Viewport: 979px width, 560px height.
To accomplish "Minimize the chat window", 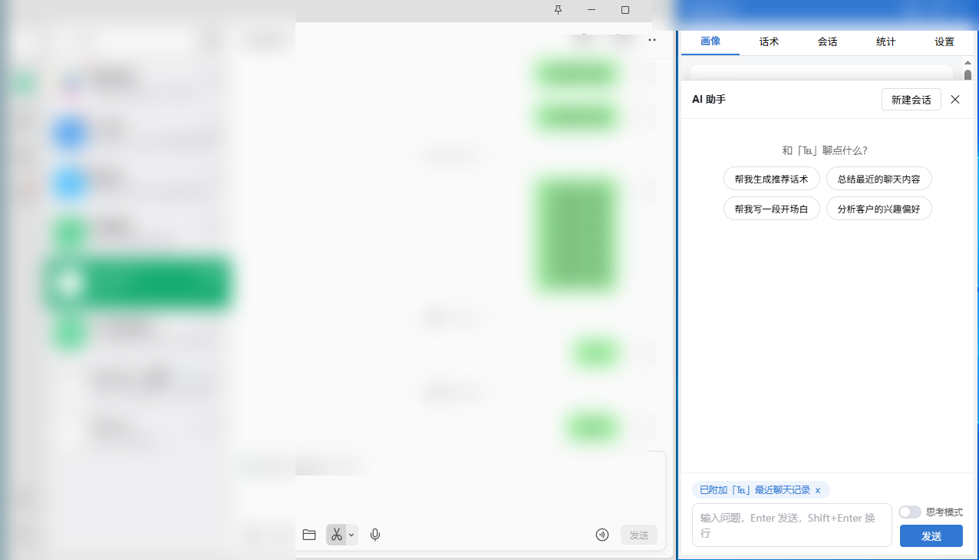I will click(x=592, y=10).
